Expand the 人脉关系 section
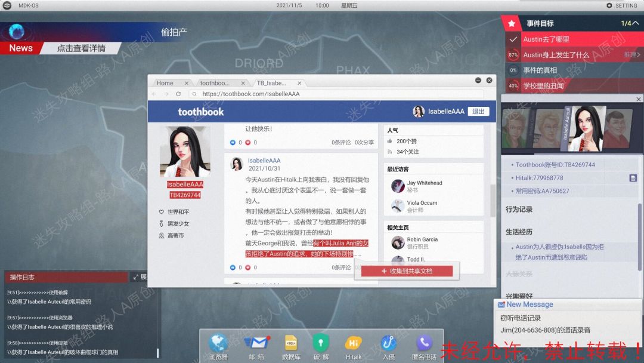 click(519, 274)
